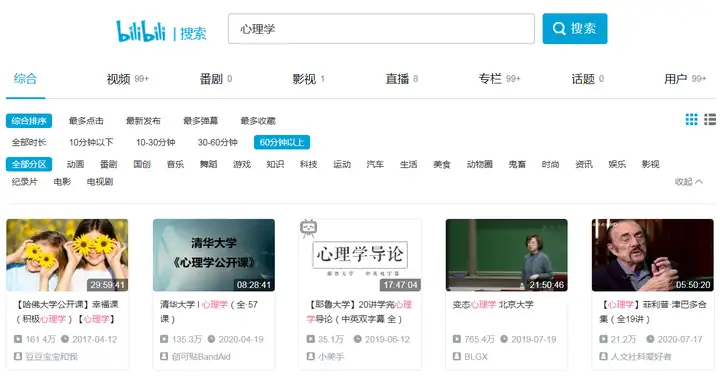Open title 变态心理学 北京大学
720x376 pixels.
pyautogui.click(x=493, y=304)
